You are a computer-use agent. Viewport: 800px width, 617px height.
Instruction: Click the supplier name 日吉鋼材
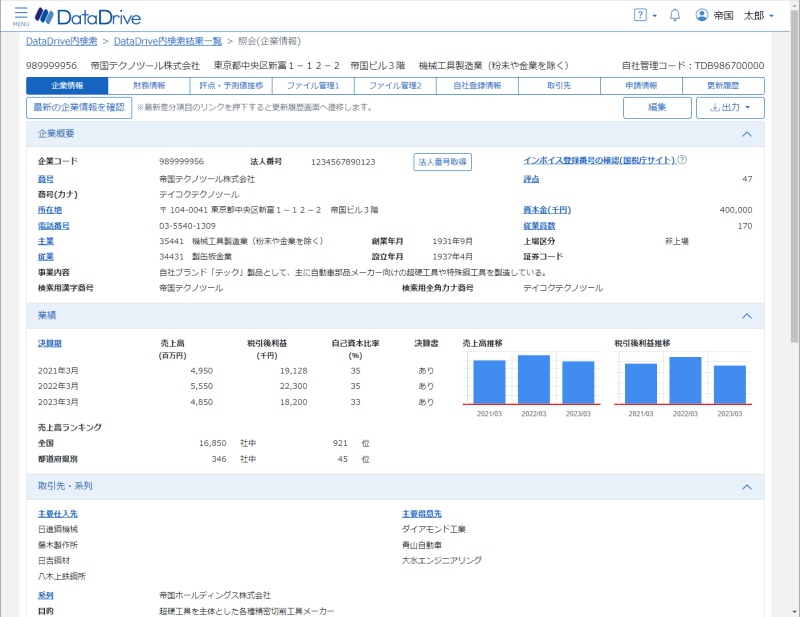[54, 560]
